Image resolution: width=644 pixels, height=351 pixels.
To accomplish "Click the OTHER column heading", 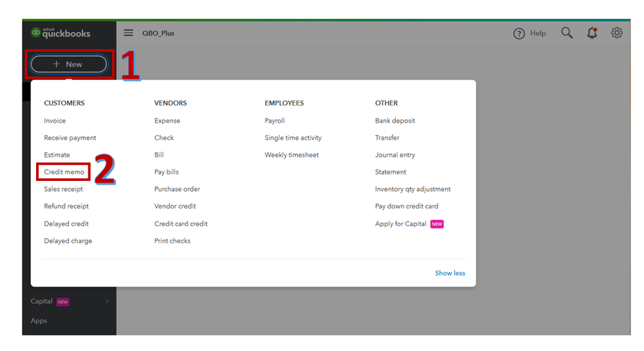I will tap(386, 103).
